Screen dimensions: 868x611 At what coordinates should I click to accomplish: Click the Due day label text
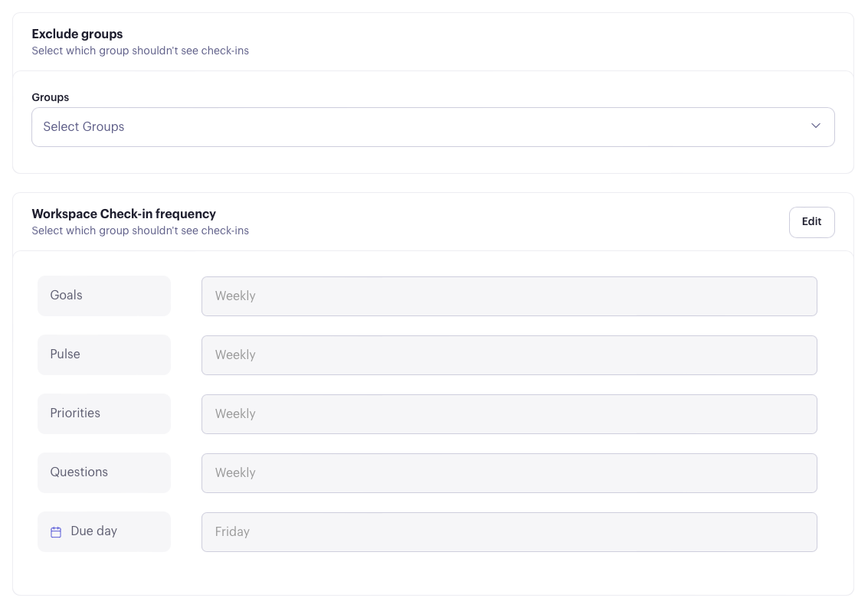pyautogui.click(x=93, y=531)
